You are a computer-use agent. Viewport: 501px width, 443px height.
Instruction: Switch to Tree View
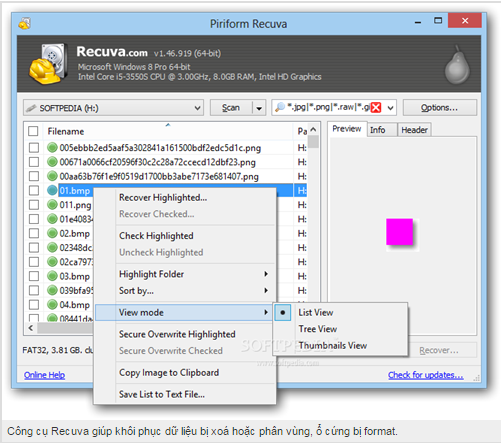340,329
